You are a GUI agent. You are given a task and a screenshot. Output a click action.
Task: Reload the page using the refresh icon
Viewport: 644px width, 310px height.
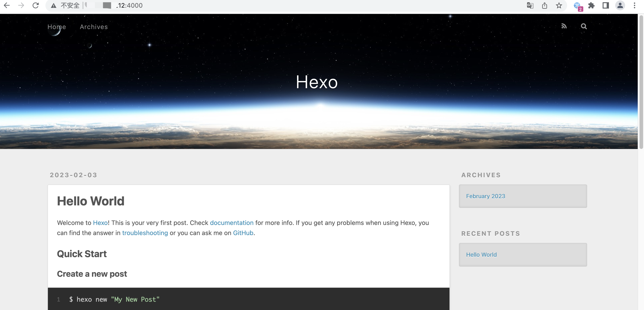(36, 5)
